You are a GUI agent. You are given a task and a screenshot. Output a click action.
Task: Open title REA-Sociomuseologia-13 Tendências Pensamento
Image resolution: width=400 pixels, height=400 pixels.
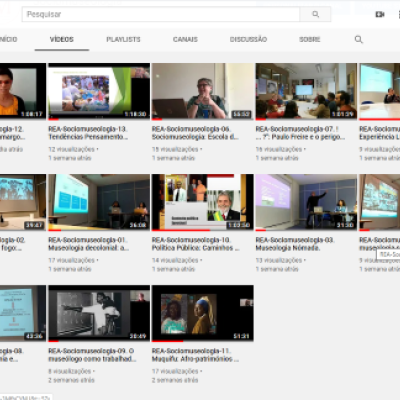click(x=88, y=133)
